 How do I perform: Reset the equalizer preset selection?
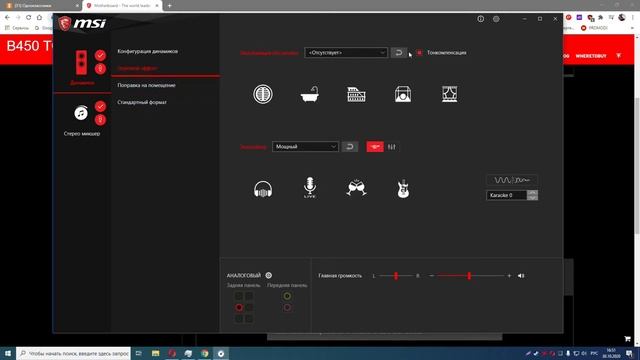pos(350,147)
